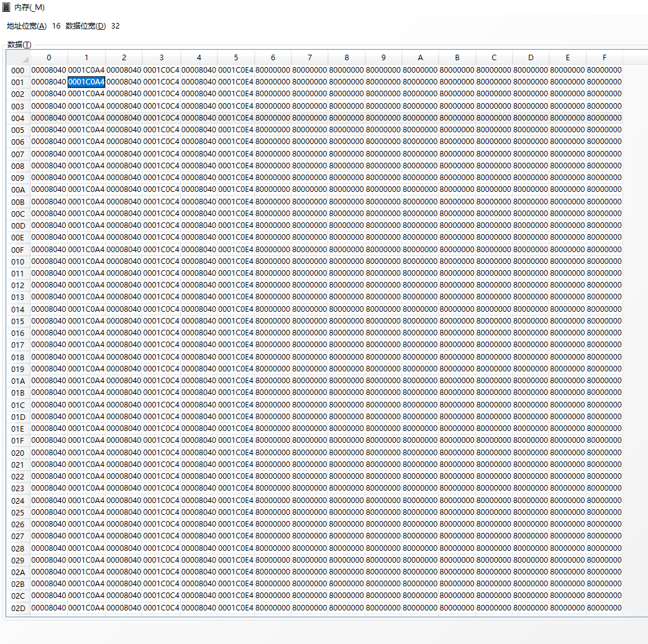Select column header 3

pos(161,57)
